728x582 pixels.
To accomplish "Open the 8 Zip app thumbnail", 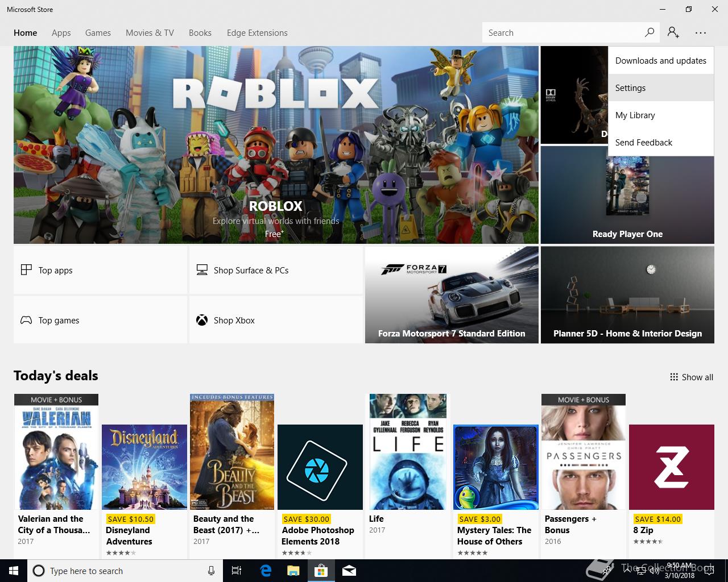I will click(x=672, y=467).
